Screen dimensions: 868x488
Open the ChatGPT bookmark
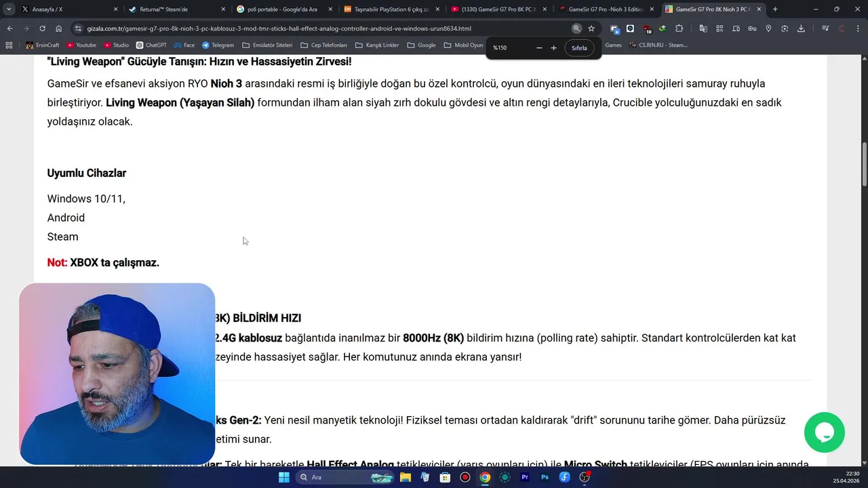pos(151,45)
